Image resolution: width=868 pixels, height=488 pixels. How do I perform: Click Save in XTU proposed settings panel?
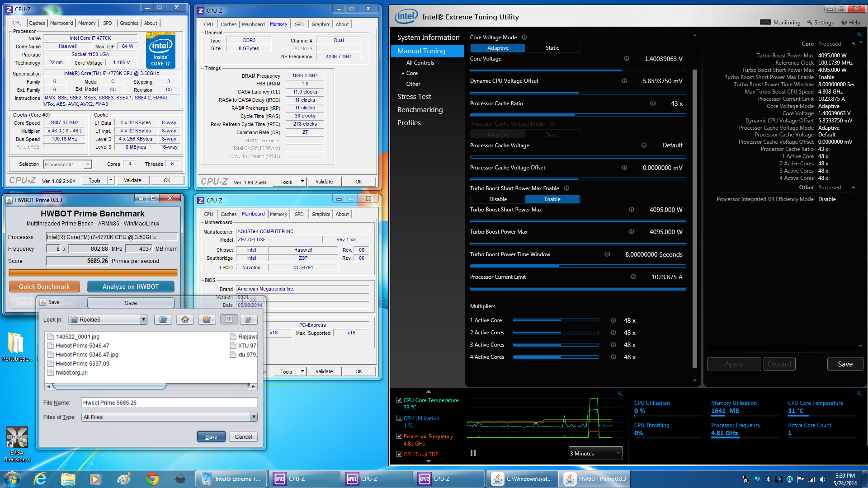click(x=845, y=364)
